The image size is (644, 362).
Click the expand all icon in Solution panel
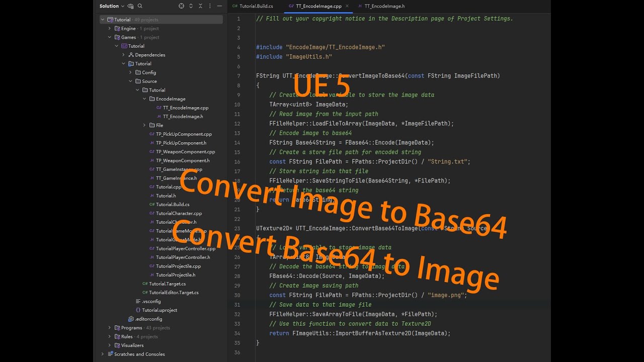point(191,6)
